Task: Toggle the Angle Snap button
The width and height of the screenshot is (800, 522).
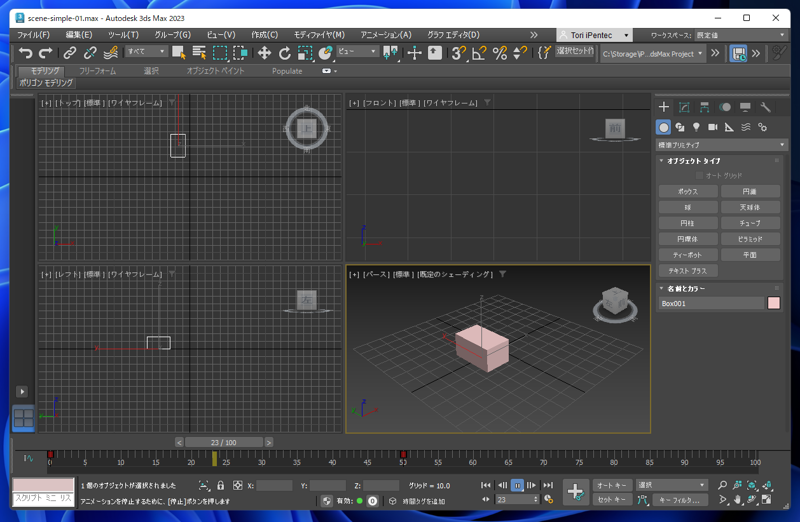Action: coord(479,53)
